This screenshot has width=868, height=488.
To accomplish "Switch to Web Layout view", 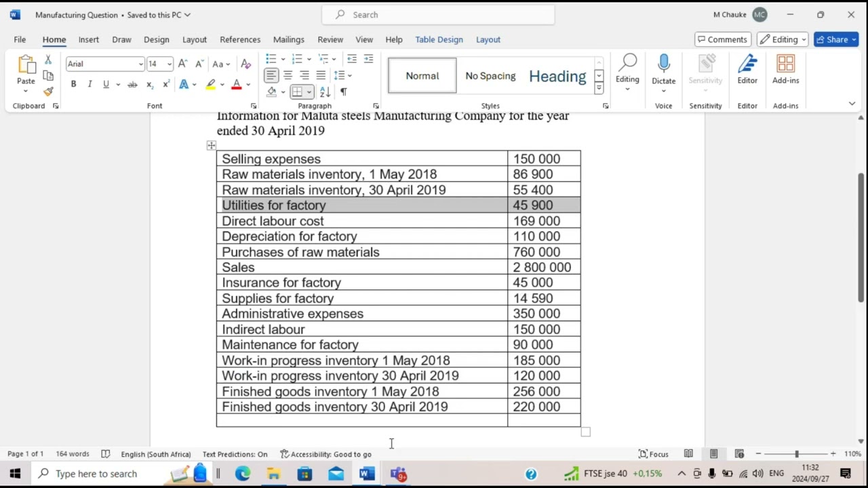I will click(x=739, y=453).
